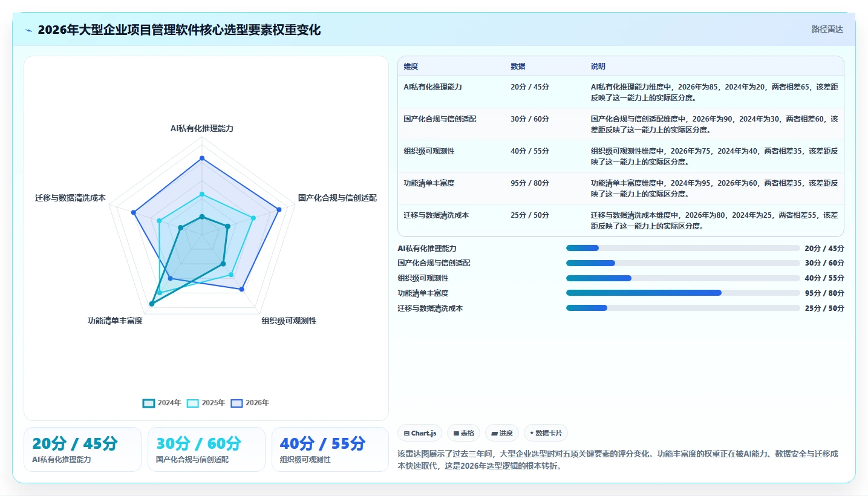Select the 迁移与数据清洗成本 table row name
Image resolution: width=868 pixels, height=496 pixels.
436,215
